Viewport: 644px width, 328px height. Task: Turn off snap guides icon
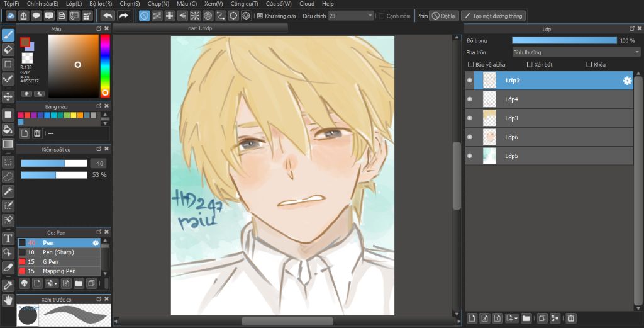(x=144, y=16)
